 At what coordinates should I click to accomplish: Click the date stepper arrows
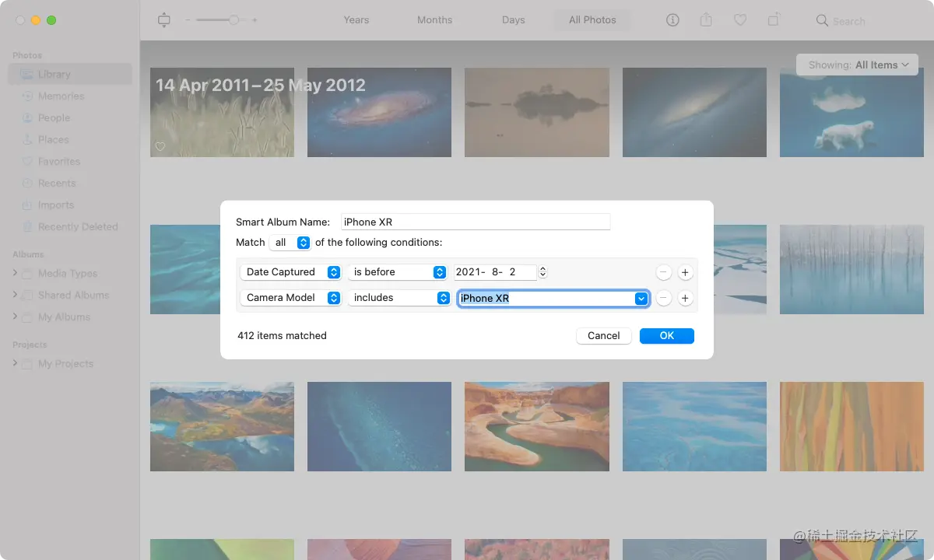coord(543,272)
